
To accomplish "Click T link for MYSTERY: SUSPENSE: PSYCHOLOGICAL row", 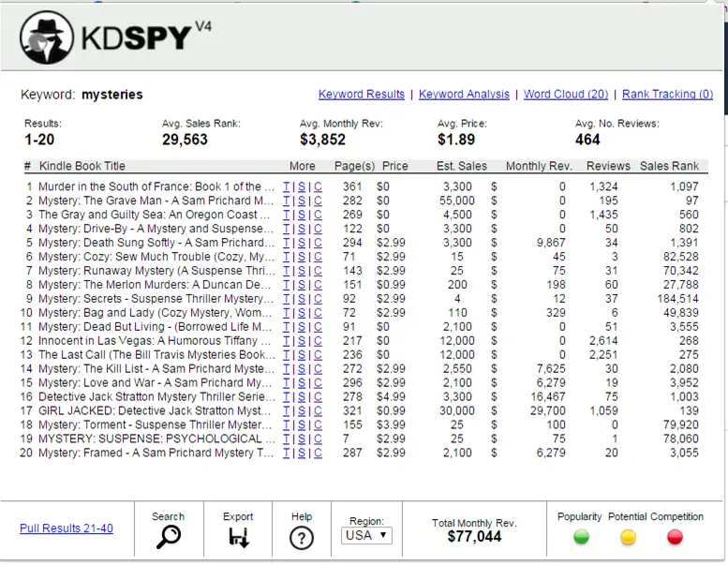I will coord(286,439).
